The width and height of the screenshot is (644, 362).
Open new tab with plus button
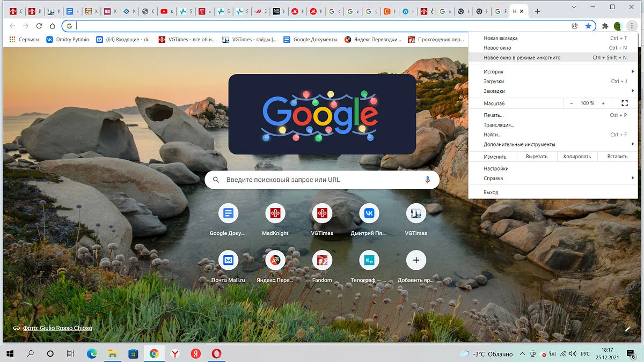[537, 11]
